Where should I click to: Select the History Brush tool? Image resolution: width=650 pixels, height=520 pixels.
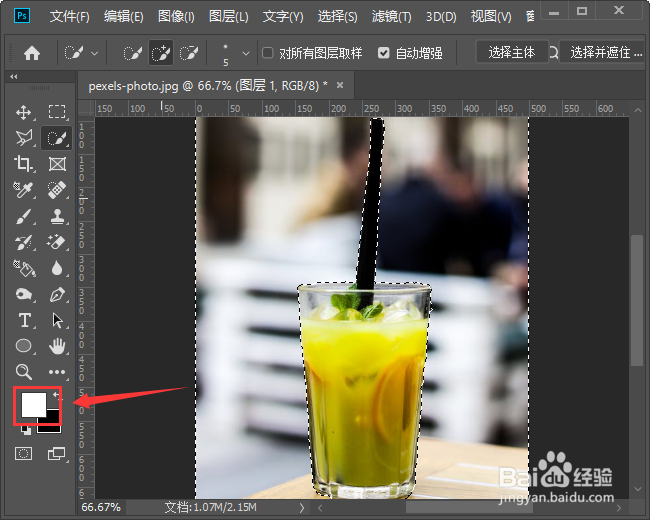(24, 243)
